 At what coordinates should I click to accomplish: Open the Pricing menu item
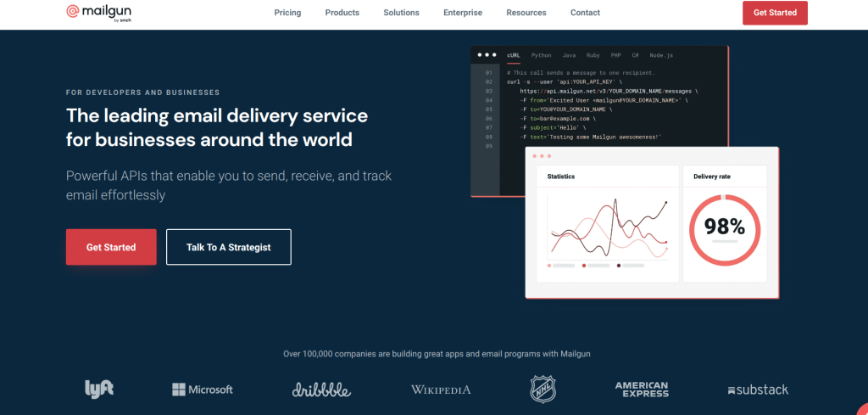pos(287,13)
